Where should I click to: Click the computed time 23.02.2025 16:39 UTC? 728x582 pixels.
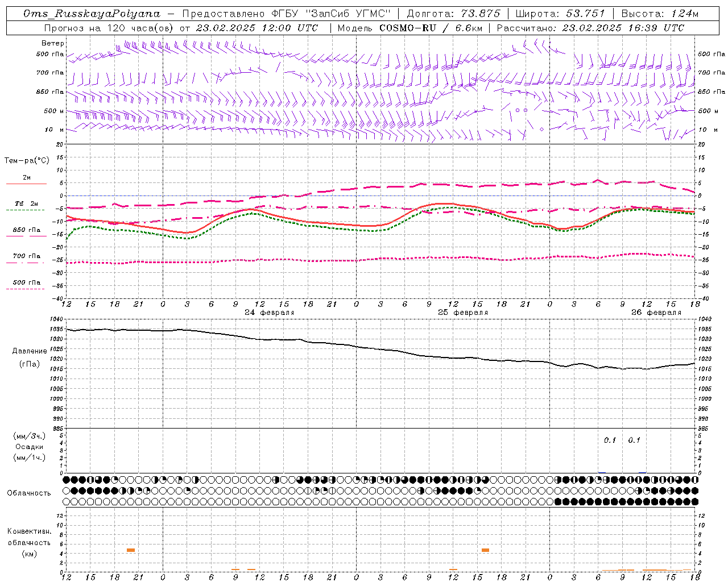(623, 28)
